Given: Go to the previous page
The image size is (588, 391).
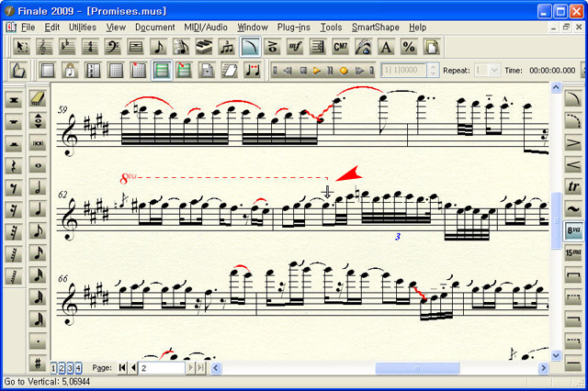Looking at the screenshot, I should [133, 368].
